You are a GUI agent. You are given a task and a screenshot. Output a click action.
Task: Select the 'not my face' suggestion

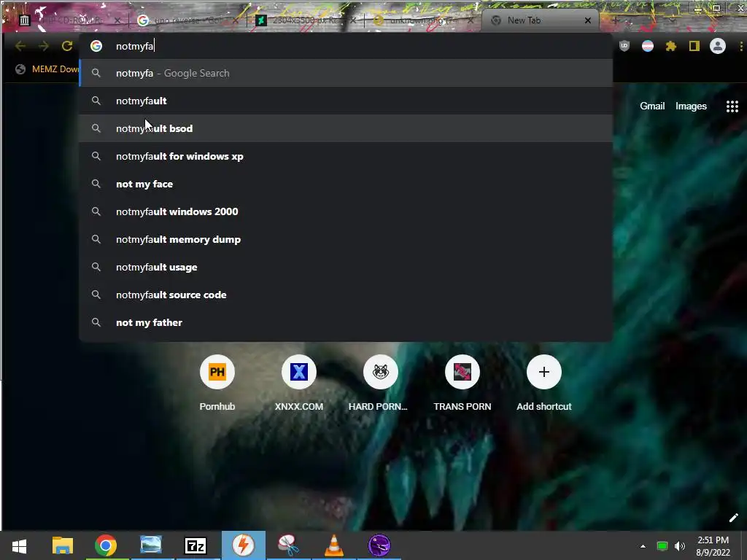tap(346, 184)
